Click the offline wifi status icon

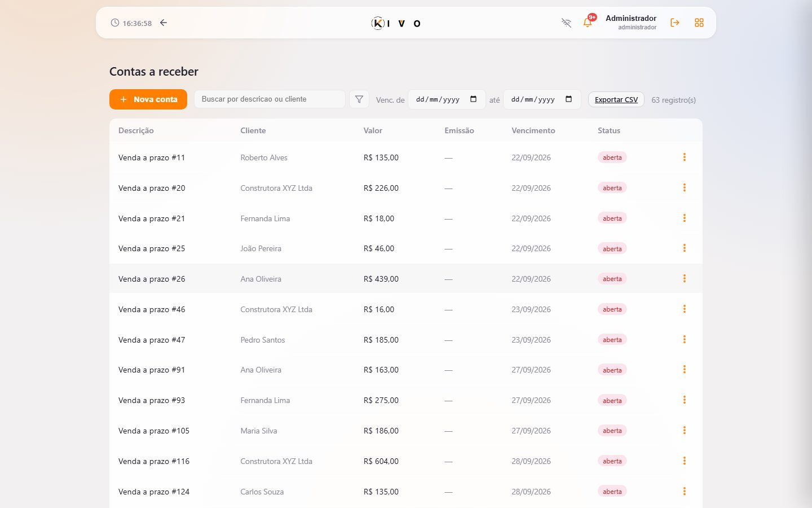tap(566, 23)
